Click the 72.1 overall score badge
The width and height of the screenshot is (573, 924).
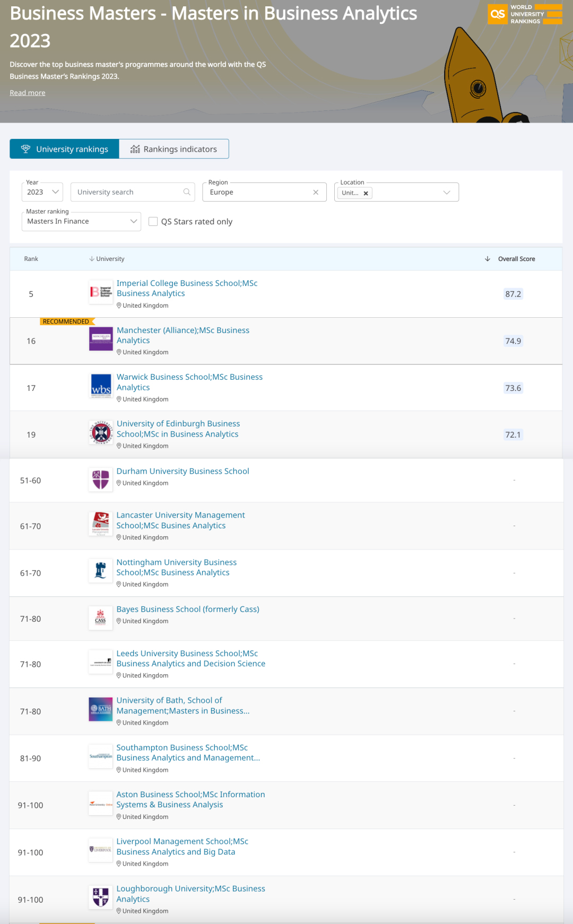513,434
